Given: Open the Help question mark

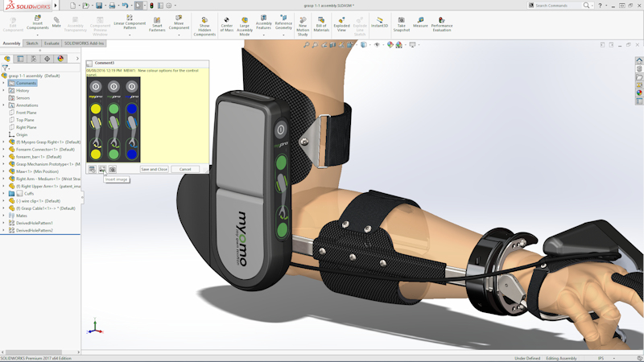Looking at the screenshot, I should point(600,6).
